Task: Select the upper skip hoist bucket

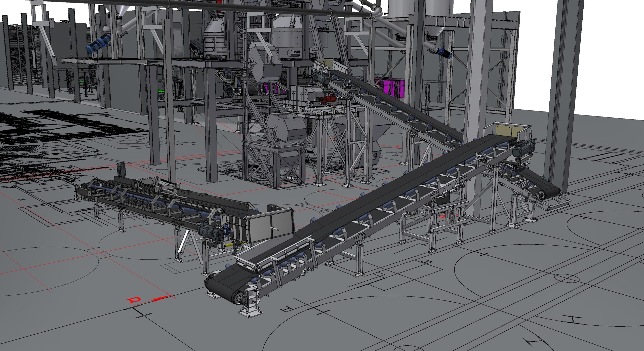Action: [265, 62]
